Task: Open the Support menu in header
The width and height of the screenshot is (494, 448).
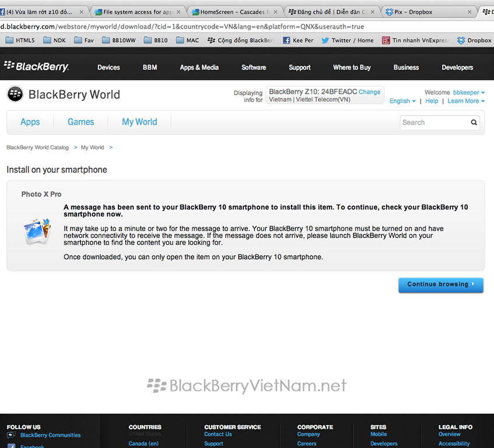Action: pos(300,68)
